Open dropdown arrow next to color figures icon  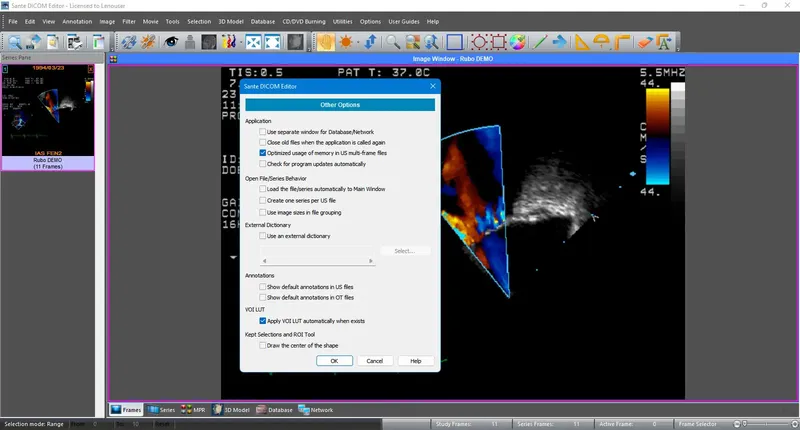coord(239,42)
